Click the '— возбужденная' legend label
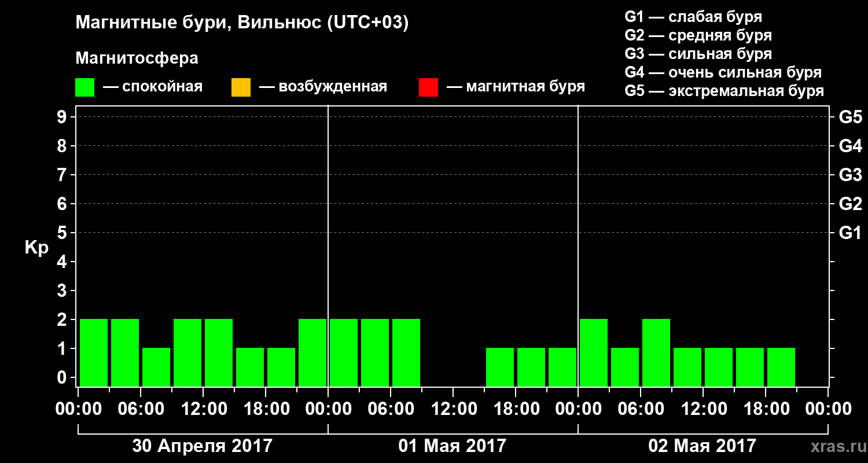 pyautogui.click(x=323, y=87)
